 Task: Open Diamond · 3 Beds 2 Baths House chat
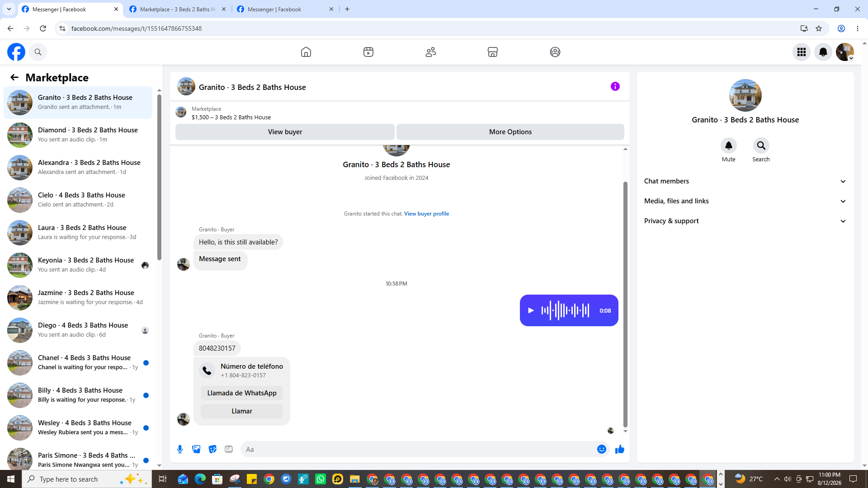point(78,135)
